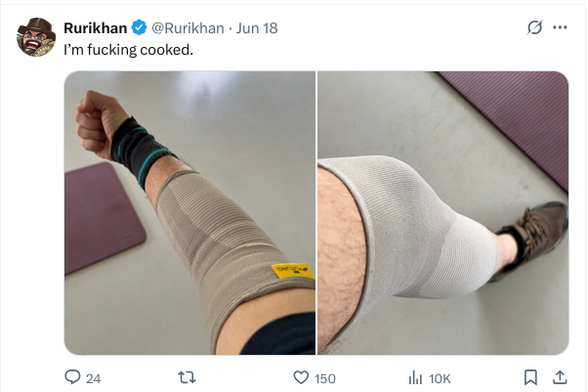This screenshot has height=392, width=588.
Task: Open Rurikhan's profile avatar
Action: pos(36,37)
